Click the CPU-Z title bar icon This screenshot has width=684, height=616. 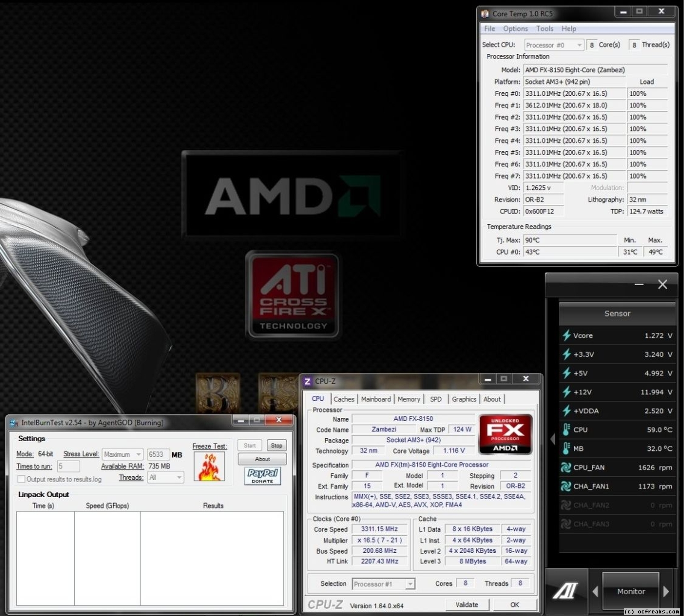(x=307, y=381)
